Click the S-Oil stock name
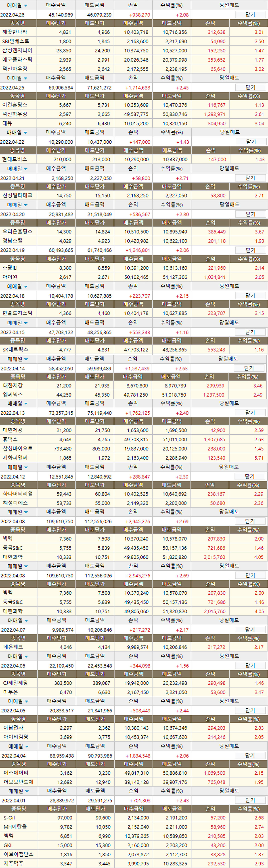Image resolution: width=268 pixels, height=868 pixels. (9, 818)
